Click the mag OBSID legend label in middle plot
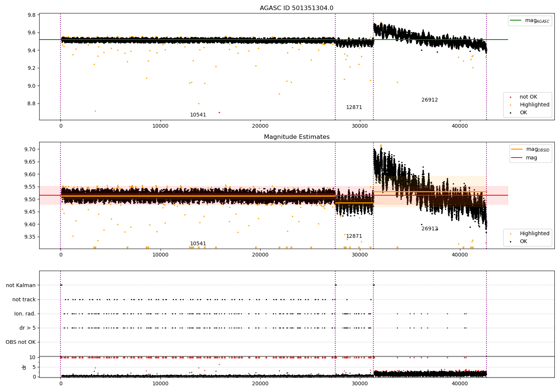The width and height of the screenshot is (560, 392). pyautogui.click(x=538, y=149)
